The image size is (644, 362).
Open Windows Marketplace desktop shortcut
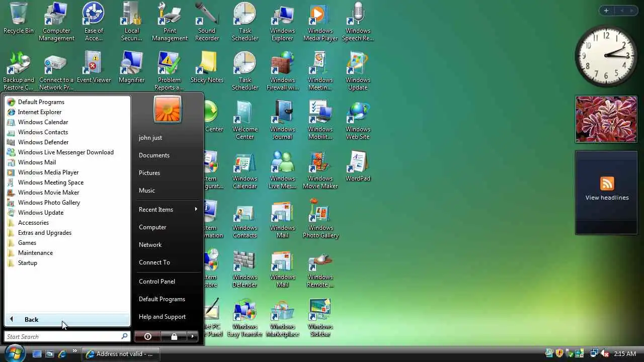click(282, 317)
